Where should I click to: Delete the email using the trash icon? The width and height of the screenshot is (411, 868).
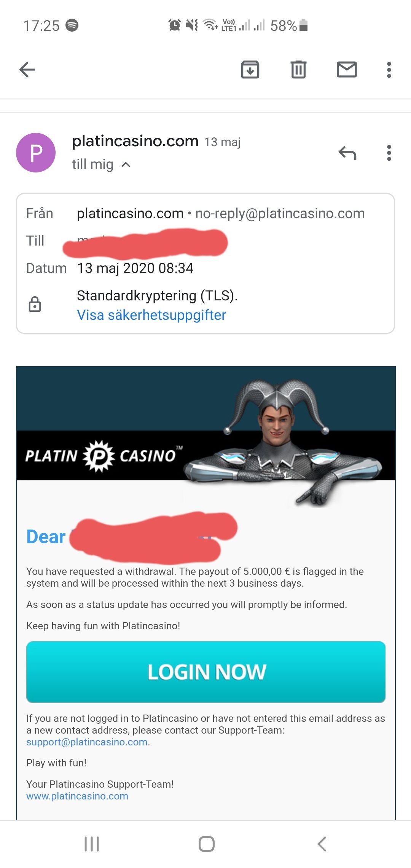(298, 70)
